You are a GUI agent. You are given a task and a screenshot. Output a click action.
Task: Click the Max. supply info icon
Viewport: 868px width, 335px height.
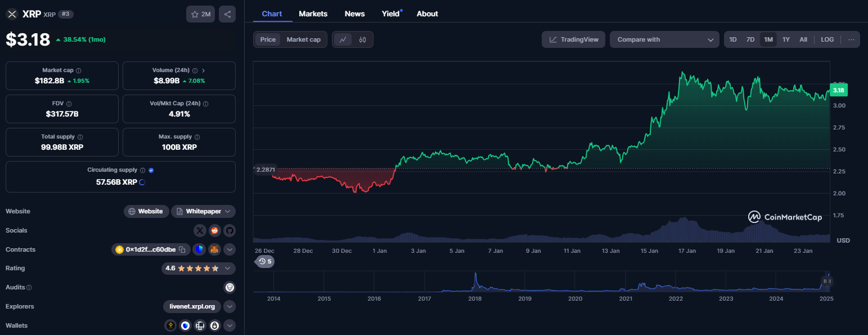pyautogui.click(x=197, y=137)
